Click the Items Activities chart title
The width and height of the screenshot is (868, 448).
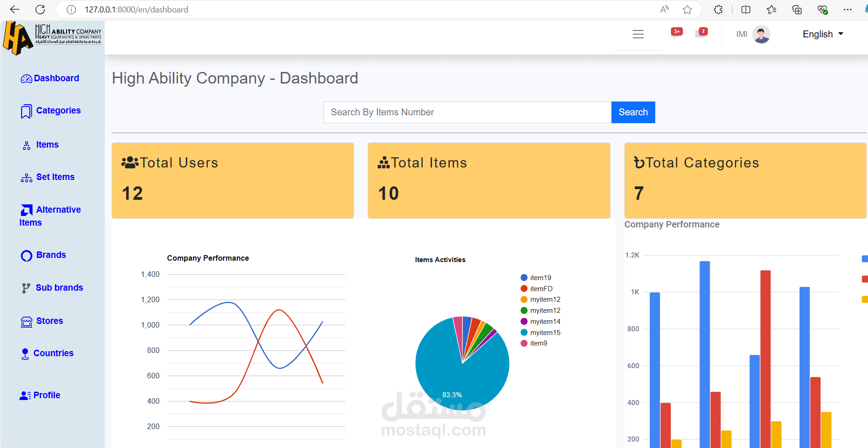pos(440,260)
